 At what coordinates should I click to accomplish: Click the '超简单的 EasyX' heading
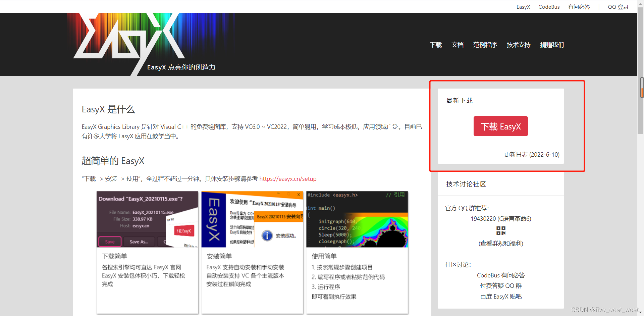[113, 161]
